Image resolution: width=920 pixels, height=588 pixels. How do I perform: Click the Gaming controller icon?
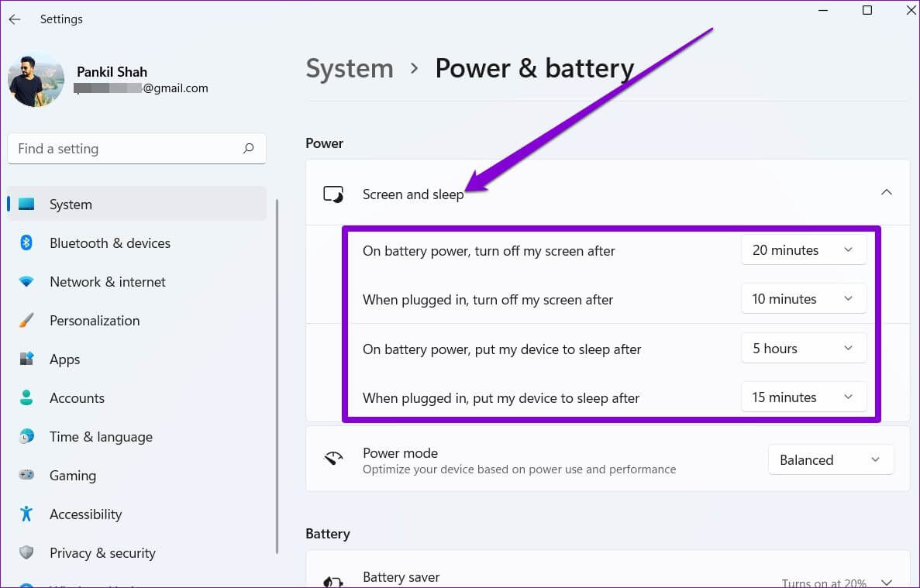pos(26,476)
